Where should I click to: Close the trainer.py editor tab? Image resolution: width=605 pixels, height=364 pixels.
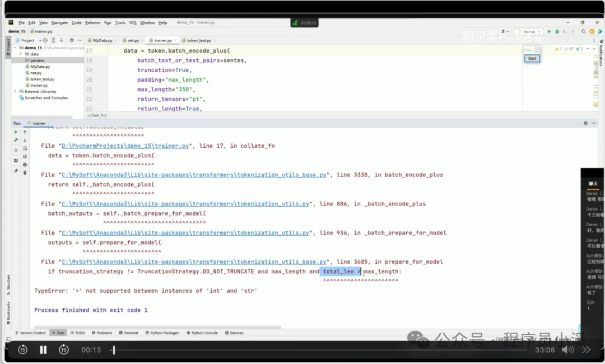click(x=175, y=40)
